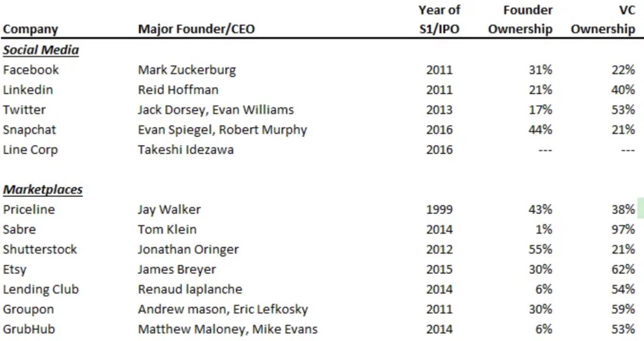Click the Jonathan Oringer founder cell
Screen dimensions: 644x341
coord(188,249)
